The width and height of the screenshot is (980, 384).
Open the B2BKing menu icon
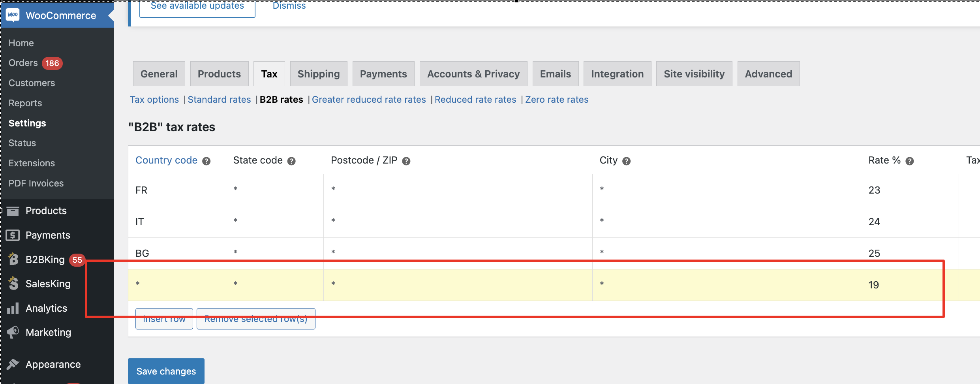point(13,259)
